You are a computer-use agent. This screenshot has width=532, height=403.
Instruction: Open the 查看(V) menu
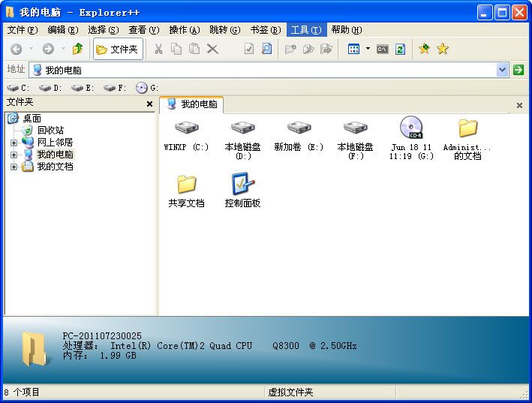pyautogui.click(x=144, y=30)
